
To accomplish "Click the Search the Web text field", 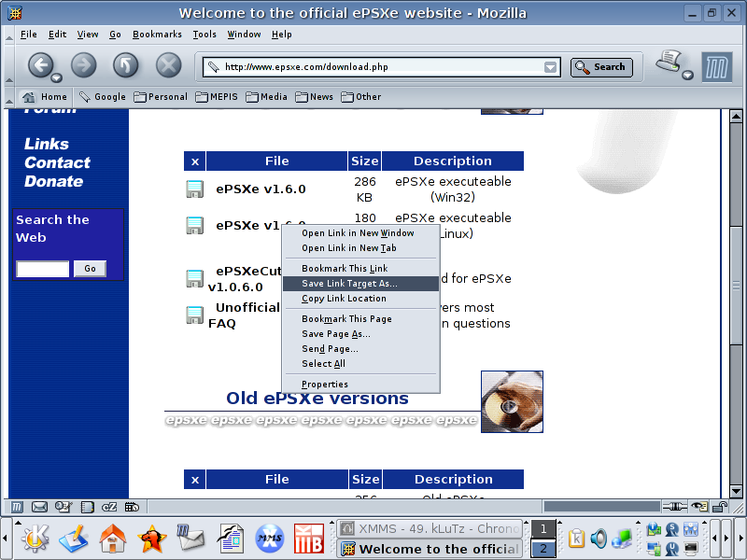I will coord(43,269).
